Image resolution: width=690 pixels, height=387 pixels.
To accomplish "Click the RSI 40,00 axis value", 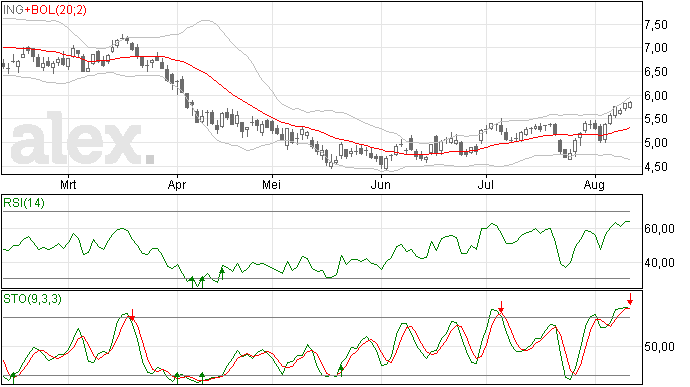I will [x=659, y=263].
